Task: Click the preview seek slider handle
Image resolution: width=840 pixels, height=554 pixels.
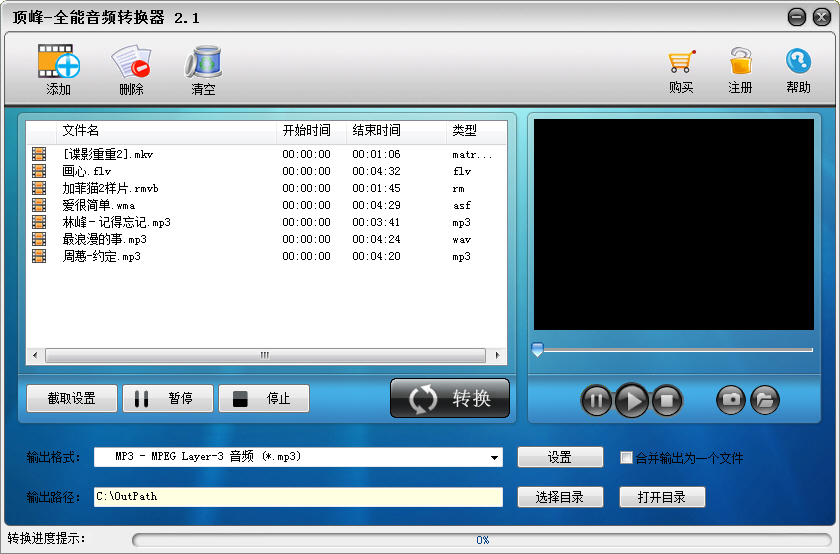Action: (537, 349)
